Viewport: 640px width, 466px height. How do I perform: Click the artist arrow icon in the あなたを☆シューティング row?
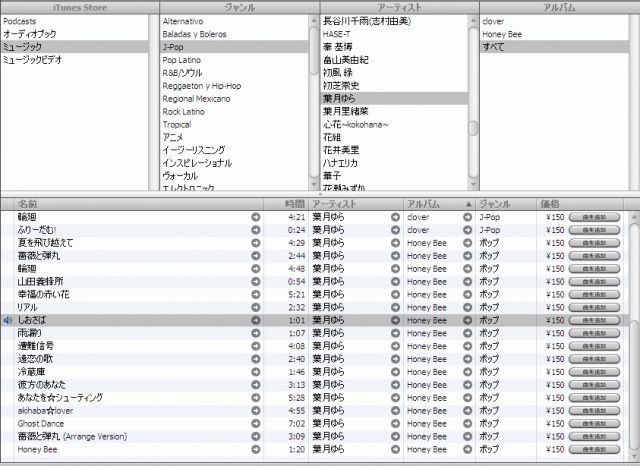395,398
